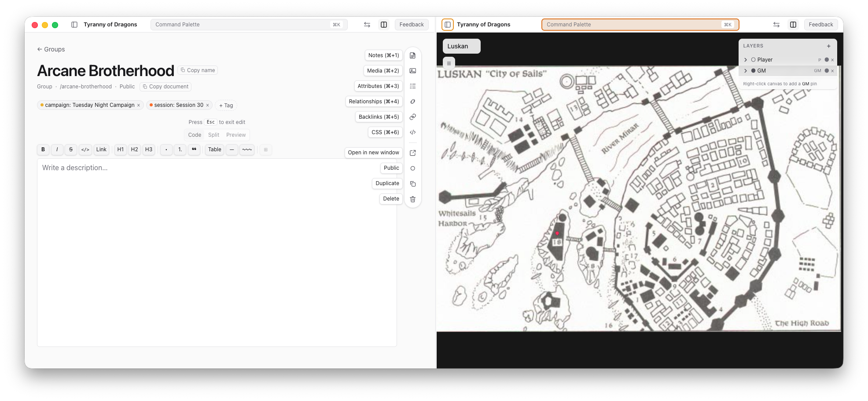Insert a Table
Image resolution: width=868 pixels, height=401 pixels.
pos(215,149)
